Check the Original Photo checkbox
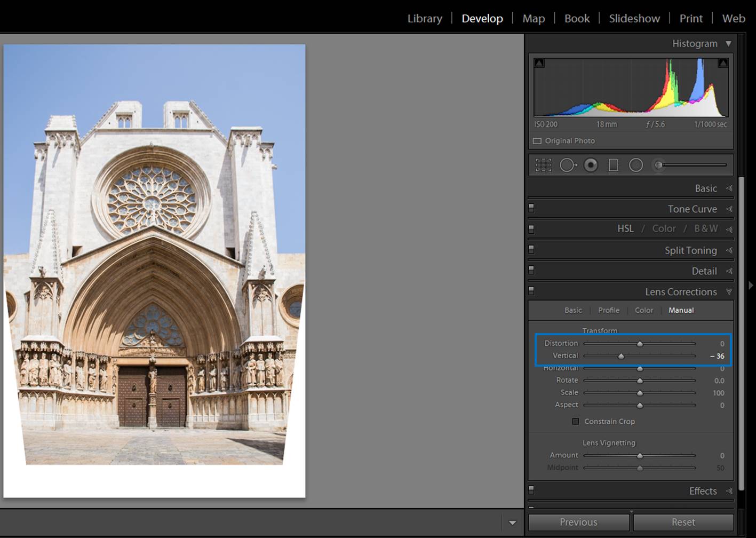756x538 pixels. 537,141
